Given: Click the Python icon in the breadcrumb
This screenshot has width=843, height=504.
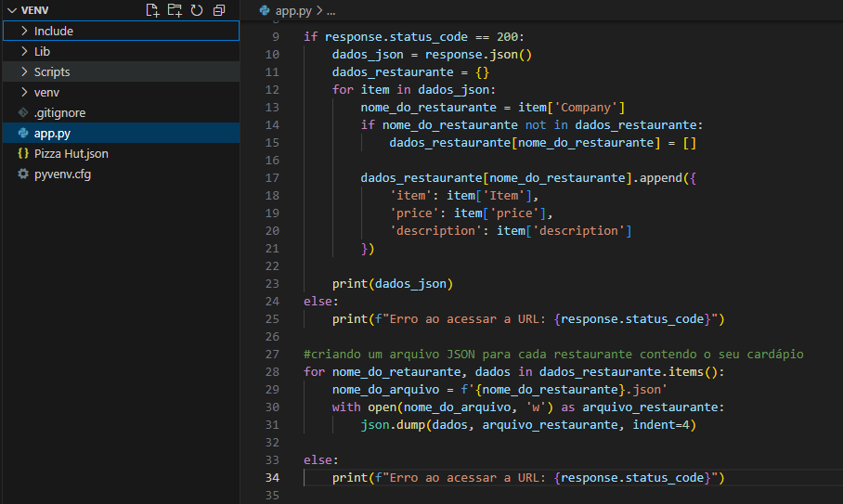Looking at the screenshot, I should click(264, 10).
